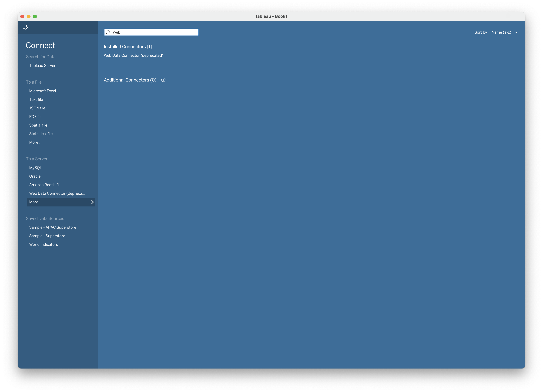Connect to Amazon Redshift
Image resolution: width=543 pixels, height=392 pixels.
pos(44,185)
